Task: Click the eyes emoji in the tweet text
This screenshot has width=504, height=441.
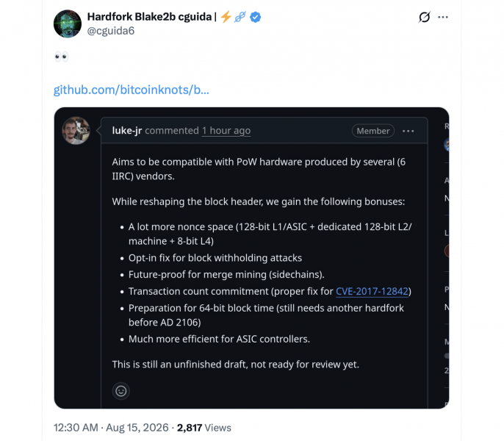Action: [62, 57]
